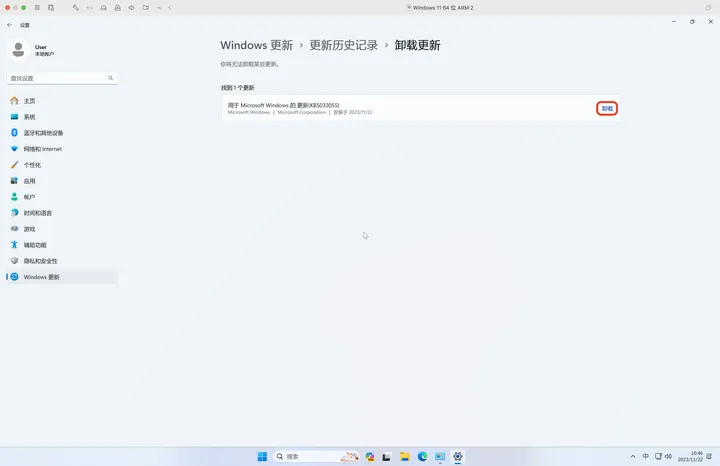The height and width of the screenshot is (466, 720).
Task: Click the VM toolbar hard disk icon
Action: [104, 7]
